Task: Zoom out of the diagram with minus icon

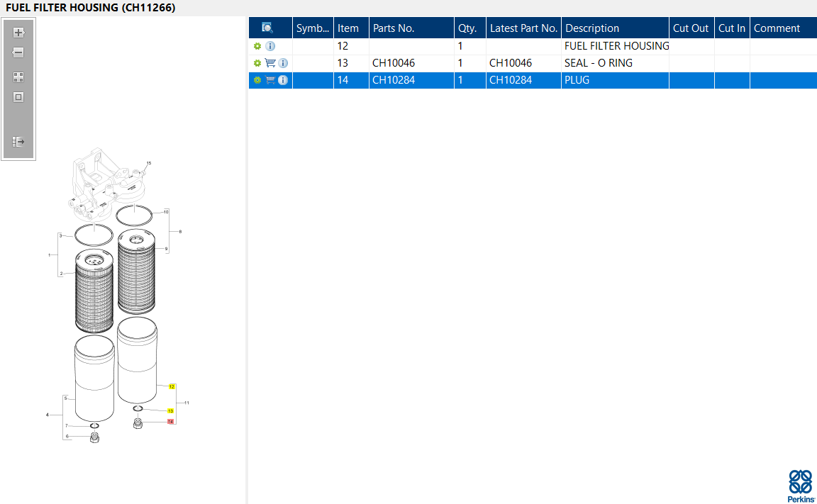Action: [18, 52]
